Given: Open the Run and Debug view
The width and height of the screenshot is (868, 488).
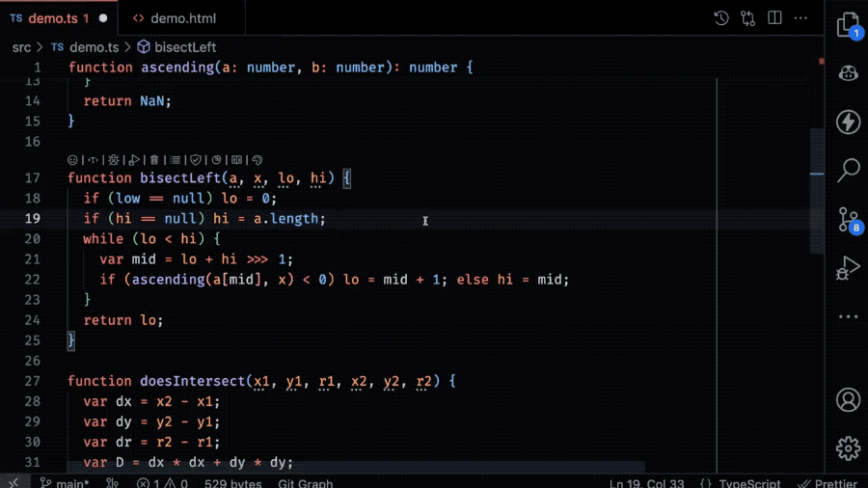Looking at the screenshot, I should 848,268.
